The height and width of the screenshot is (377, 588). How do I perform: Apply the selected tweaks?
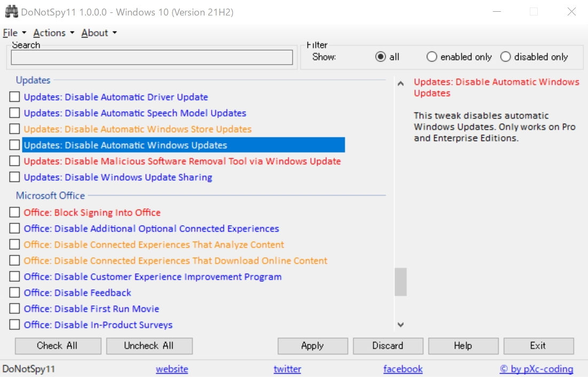click(x=312, y=345)
